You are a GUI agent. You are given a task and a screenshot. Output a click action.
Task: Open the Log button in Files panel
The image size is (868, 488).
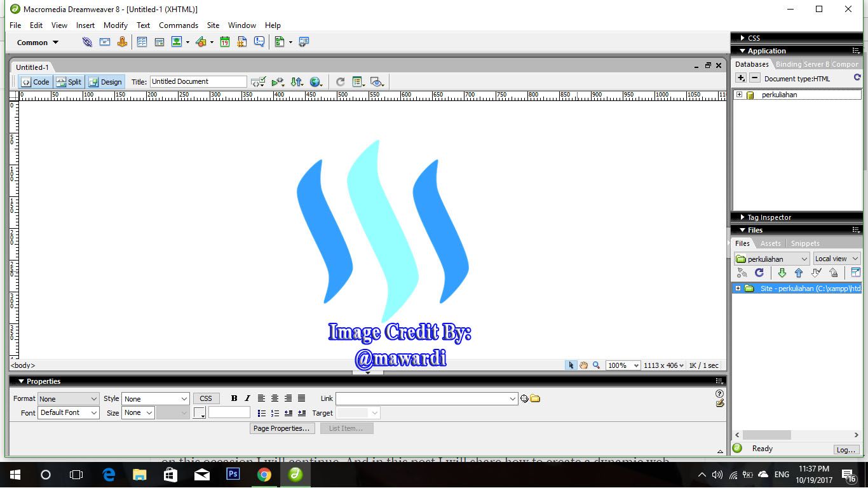[x=846, y=449]
